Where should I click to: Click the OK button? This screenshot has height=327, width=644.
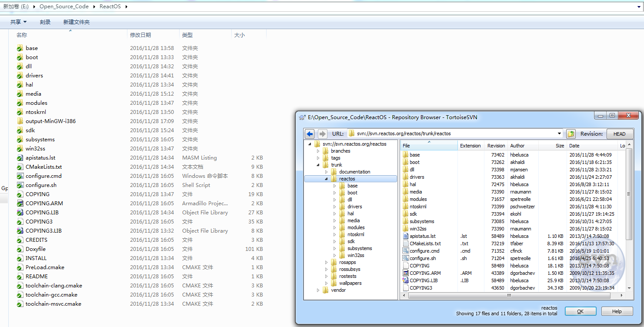(x=581, y=311)
